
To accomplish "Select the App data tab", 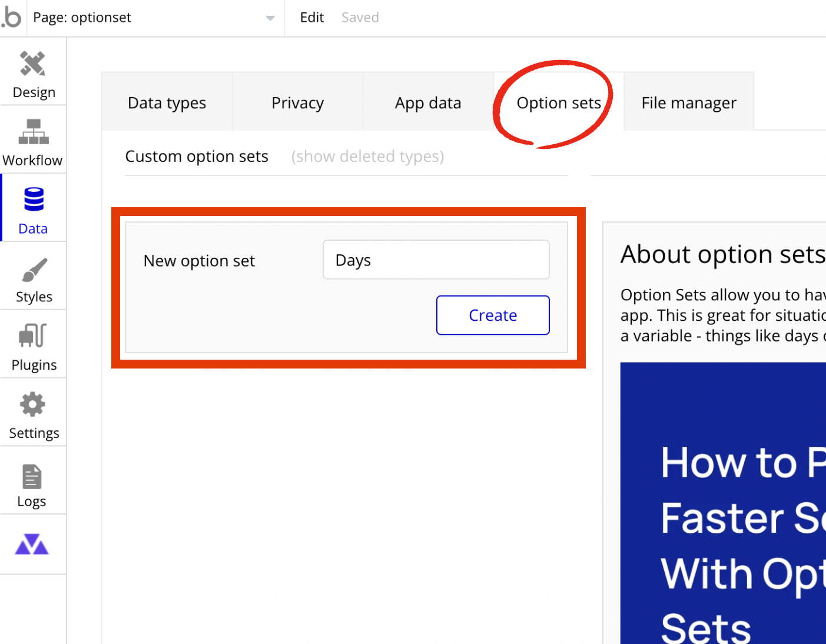I will point(428,103).
